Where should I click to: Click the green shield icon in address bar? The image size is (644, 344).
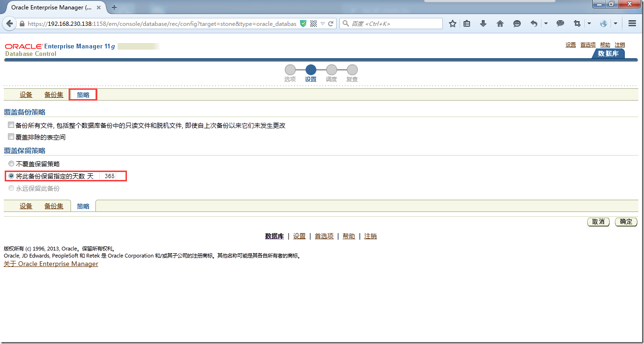click(x=303, y=23)
